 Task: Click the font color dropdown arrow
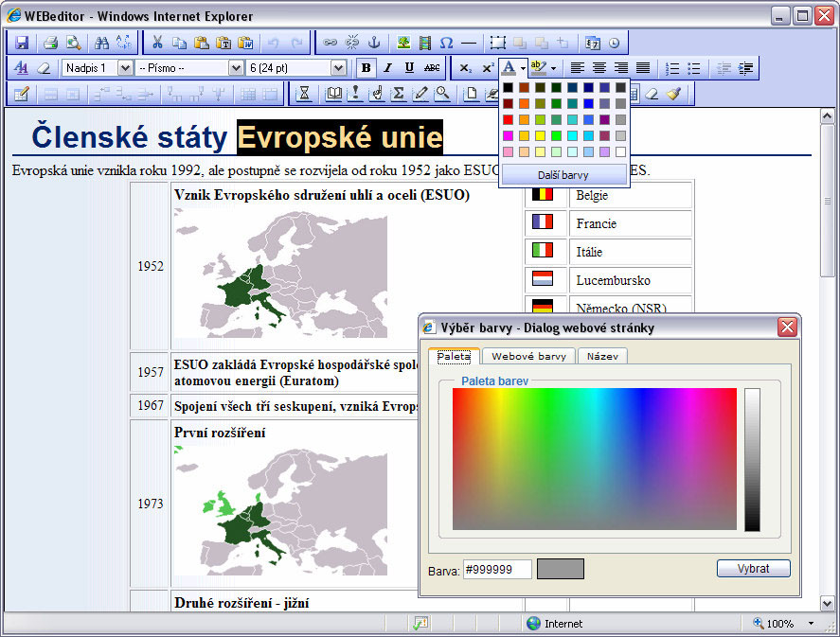(523, 68)
